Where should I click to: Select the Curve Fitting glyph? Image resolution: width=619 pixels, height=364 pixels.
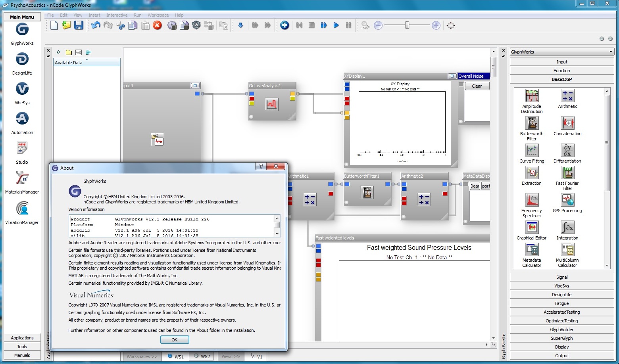pos(532,154)
